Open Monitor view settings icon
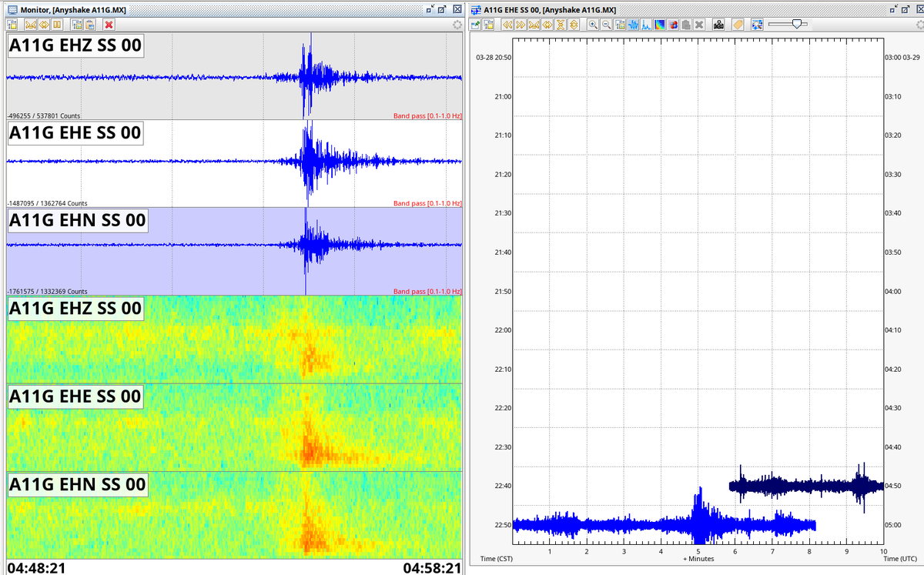This screenshot has width=924, height=575. [12, 25]
